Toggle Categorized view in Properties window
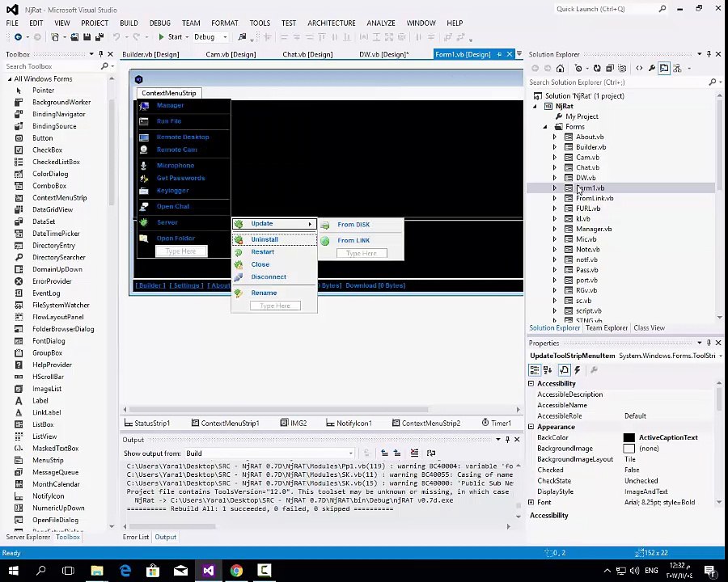Image resolution: width=728 pixels, height=582 pixels. click(535, 370)
